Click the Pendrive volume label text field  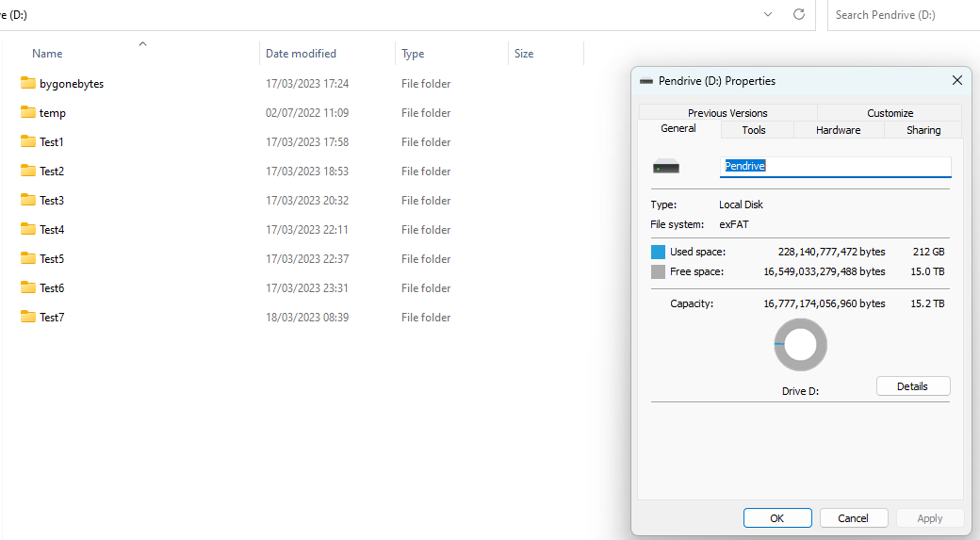[x=835, y=166]
